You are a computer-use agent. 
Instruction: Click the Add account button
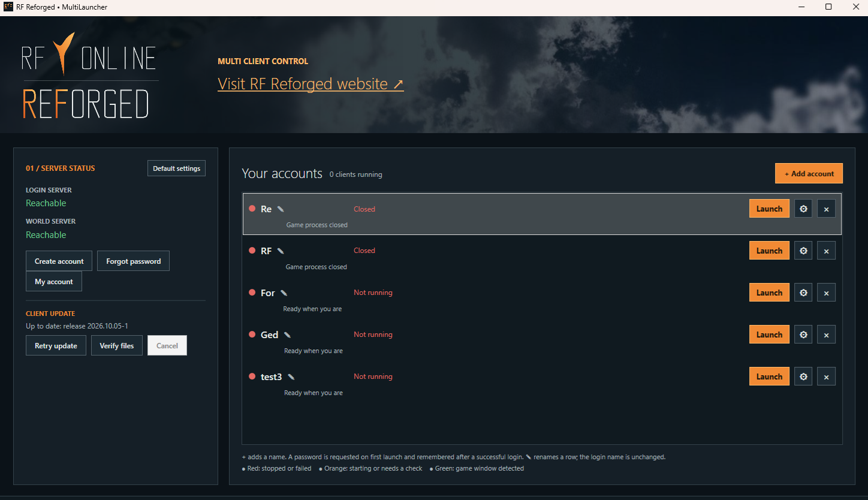809,173
